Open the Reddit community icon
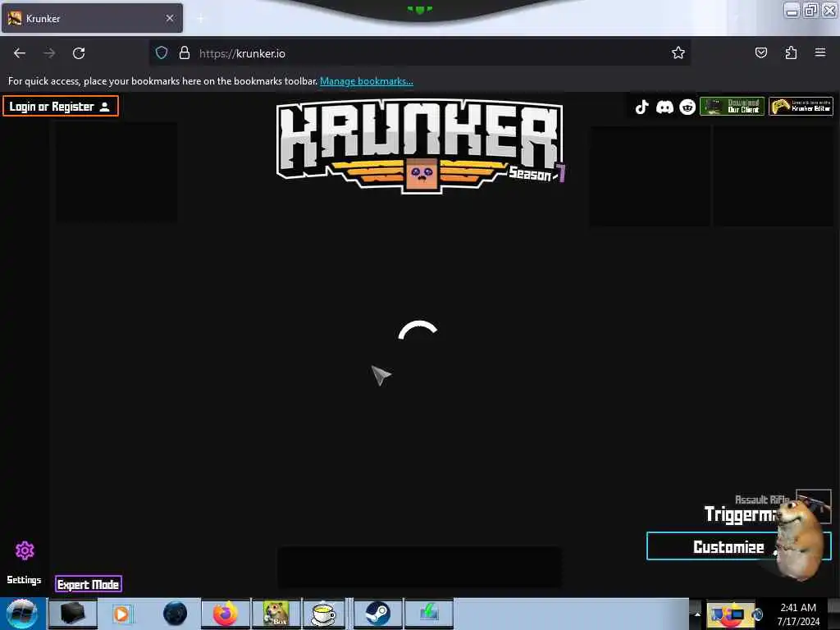This screenshot has width=840, height=630. coord(687,107)
